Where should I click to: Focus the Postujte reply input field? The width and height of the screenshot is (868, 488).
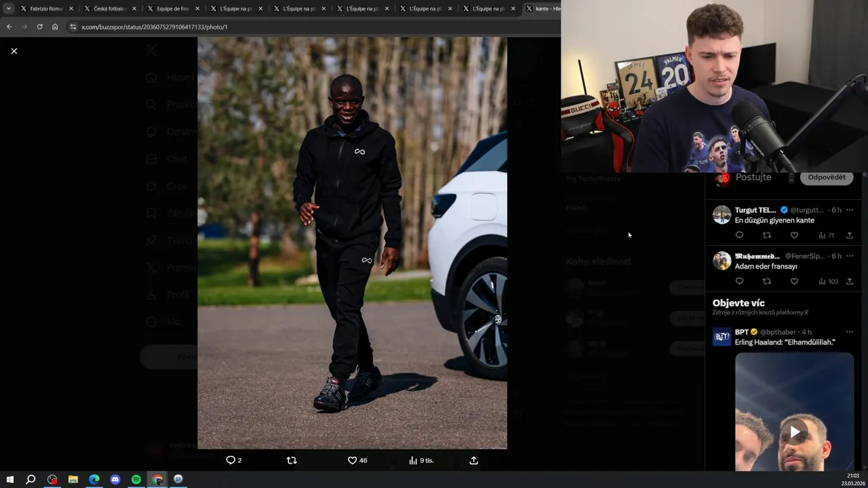753,177
